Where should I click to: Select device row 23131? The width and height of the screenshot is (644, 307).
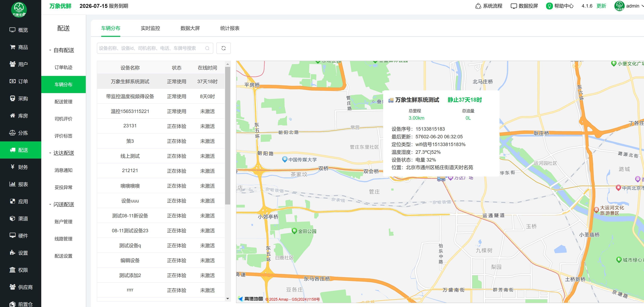pos(161,126)
